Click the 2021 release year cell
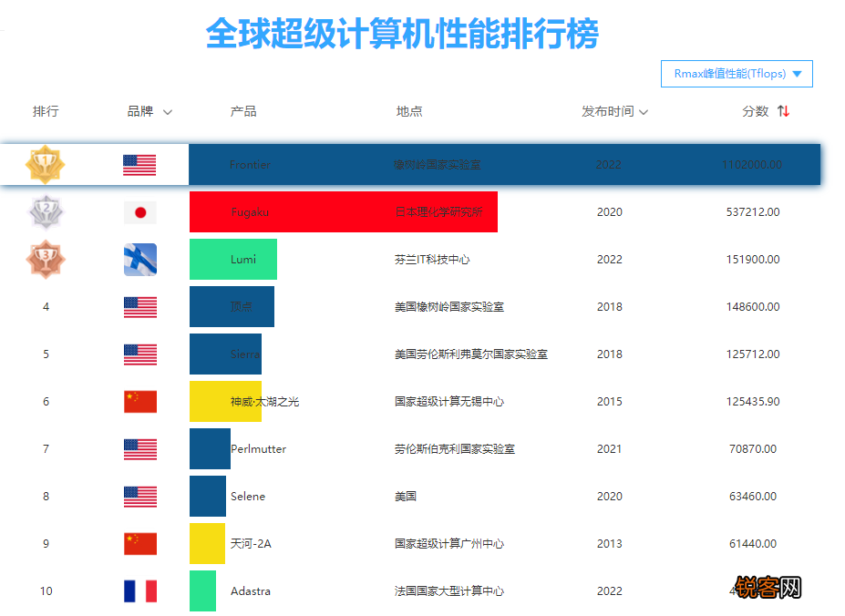Image resolution: width=845 pixels, height=616 pixels. pyautogui.click(x=610, y=449)
